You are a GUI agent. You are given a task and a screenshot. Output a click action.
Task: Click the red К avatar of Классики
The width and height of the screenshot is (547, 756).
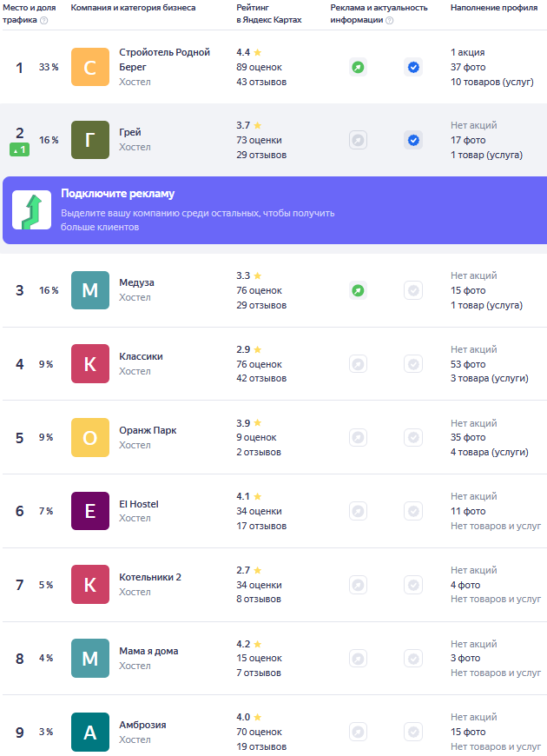click(90, 364)
